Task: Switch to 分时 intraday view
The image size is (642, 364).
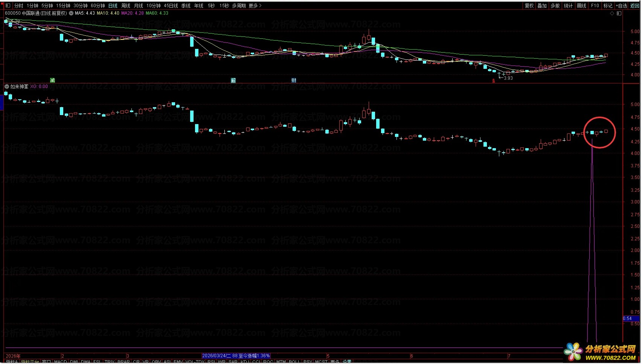Action: [x=18, y=6]
